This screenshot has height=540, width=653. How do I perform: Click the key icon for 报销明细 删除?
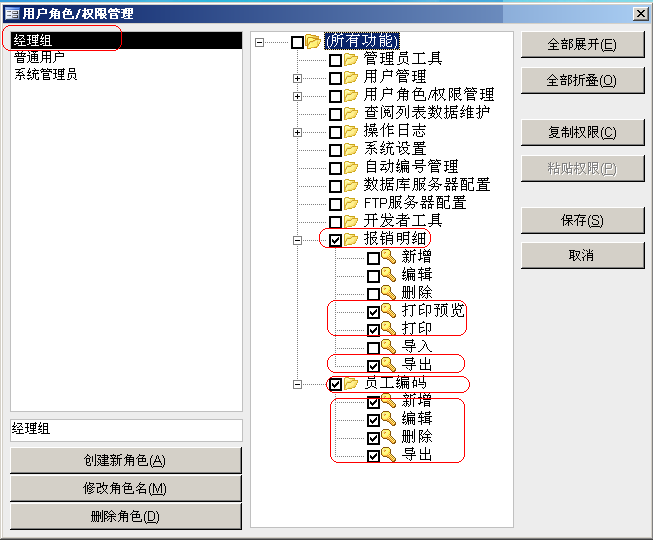[389, 293]
